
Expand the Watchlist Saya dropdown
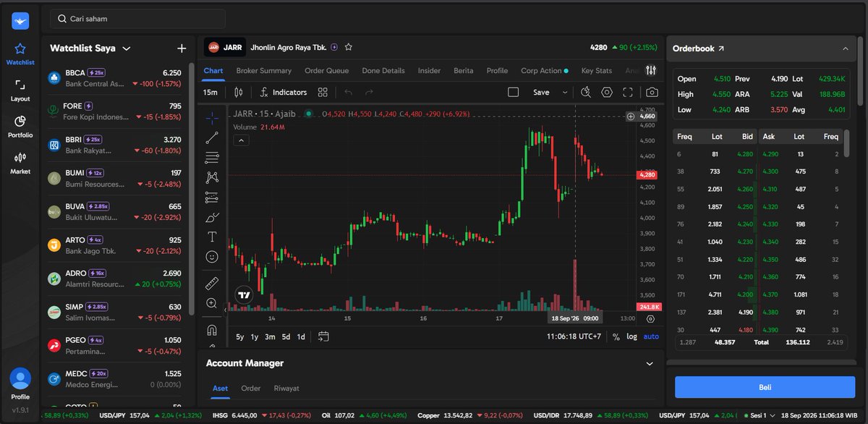tap(127, 48)
